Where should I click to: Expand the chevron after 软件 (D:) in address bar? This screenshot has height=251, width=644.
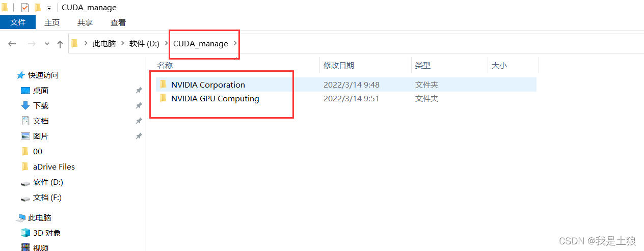coord(166,43)
